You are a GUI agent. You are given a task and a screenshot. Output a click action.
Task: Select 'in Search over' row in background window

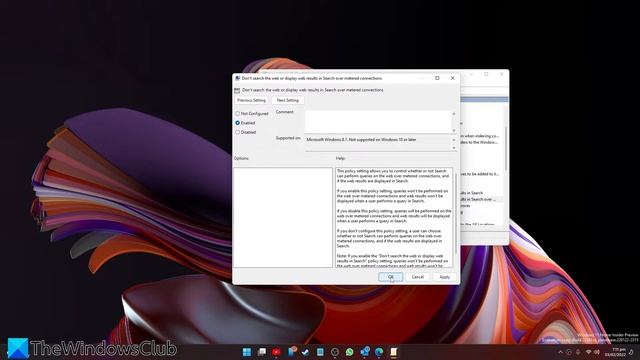(481, 200)
